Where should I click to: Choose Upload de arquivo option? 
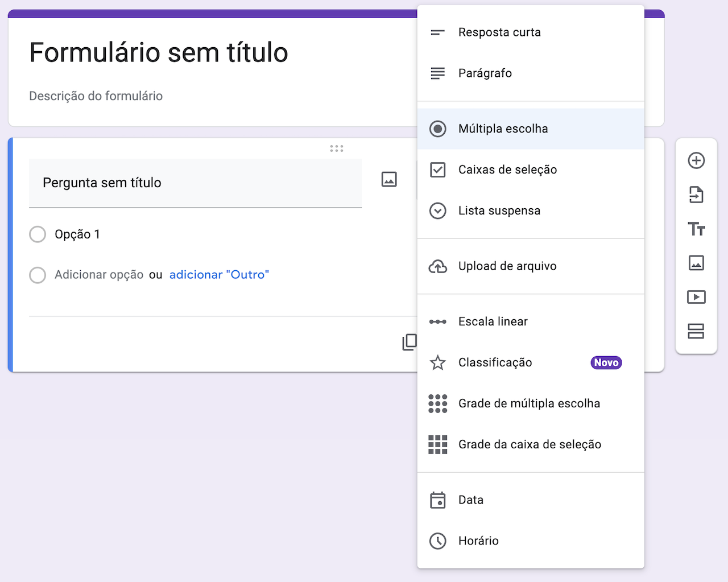507,266
